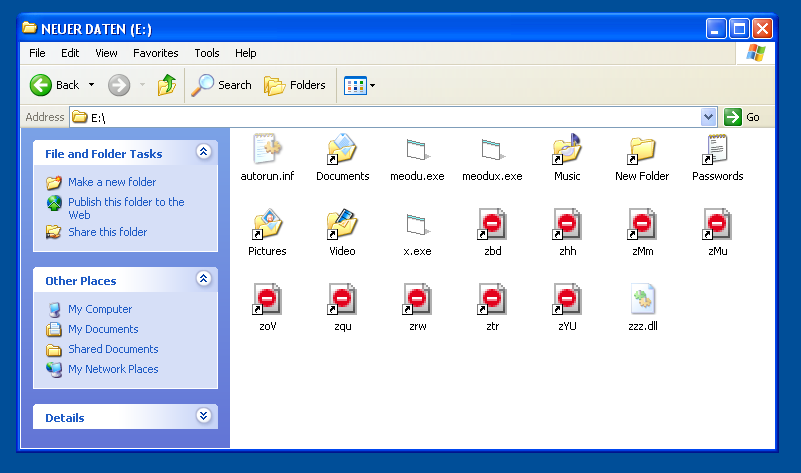Open the Tools menu

tap(207, 53)
